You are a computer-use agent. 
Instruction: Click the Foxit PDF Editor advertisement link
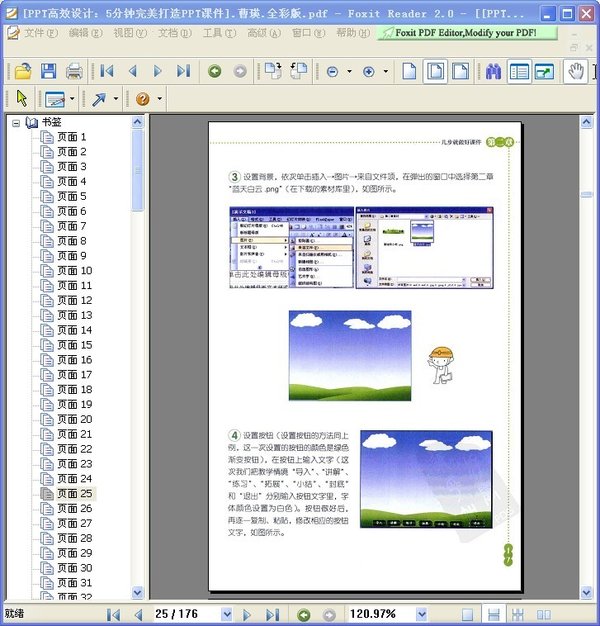[x=467, y=33]
